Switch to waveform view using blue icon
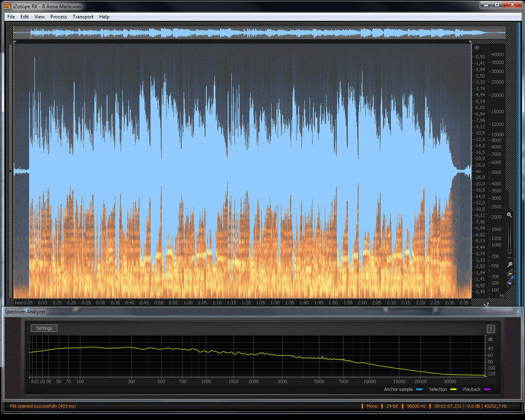The width and height of the screenshot is (525, 420). (x=510, y=282)
